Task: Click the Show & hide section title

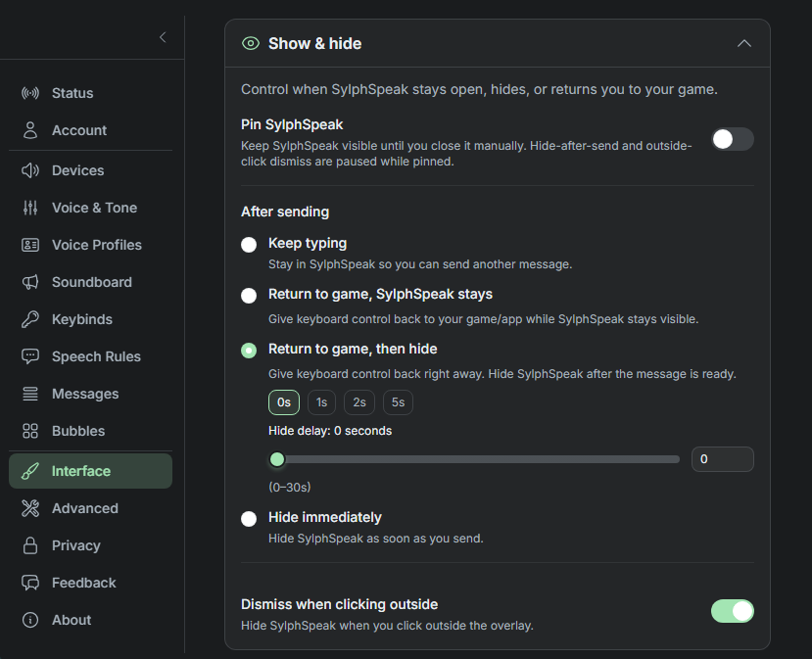Action: coord(314,43)
